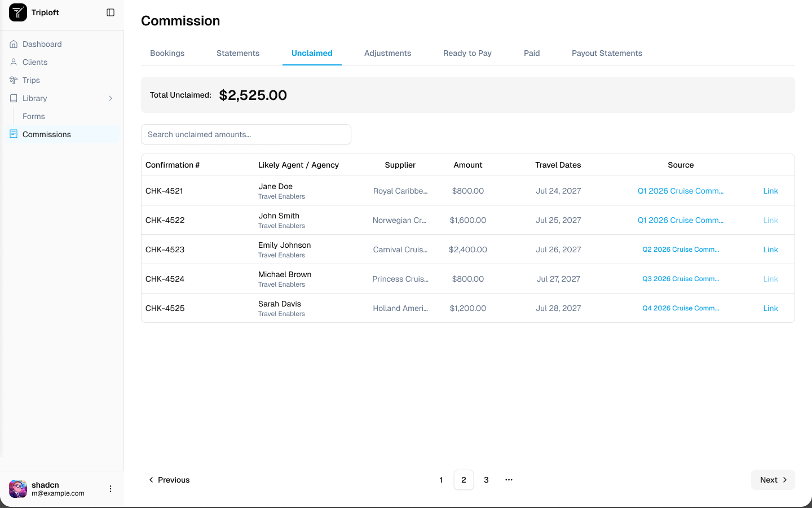Select page 2 in pagination
This screenshot has width=812, height=508.
pos(464,480)
